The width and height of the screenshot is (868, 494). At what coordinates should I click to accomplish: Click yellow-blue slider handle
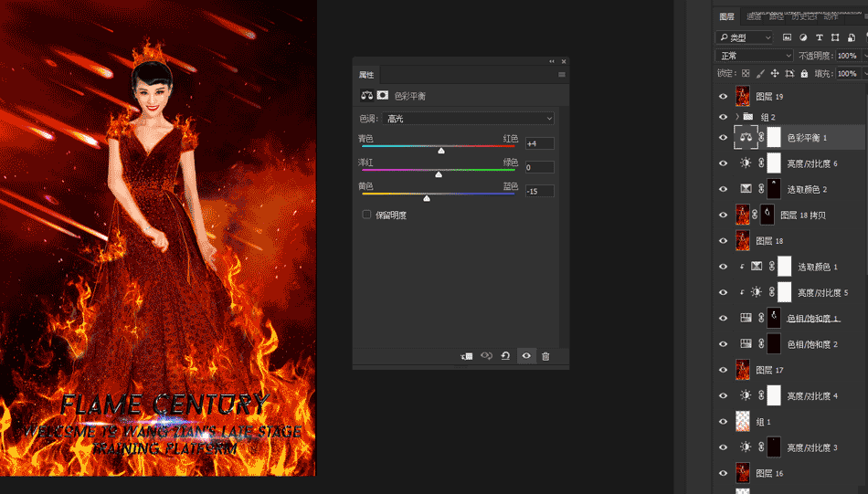click(427, 198)
